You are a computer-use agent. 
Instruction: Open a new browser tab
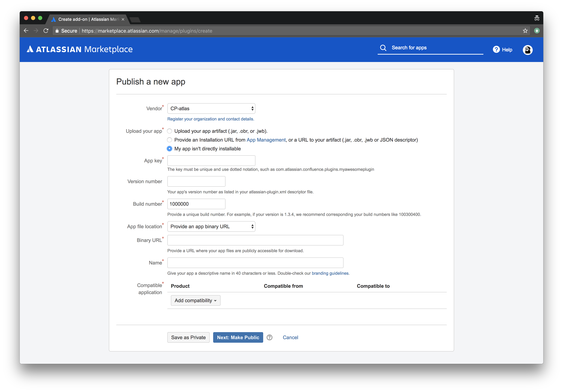pyautogui.click(x=135, y=20)
